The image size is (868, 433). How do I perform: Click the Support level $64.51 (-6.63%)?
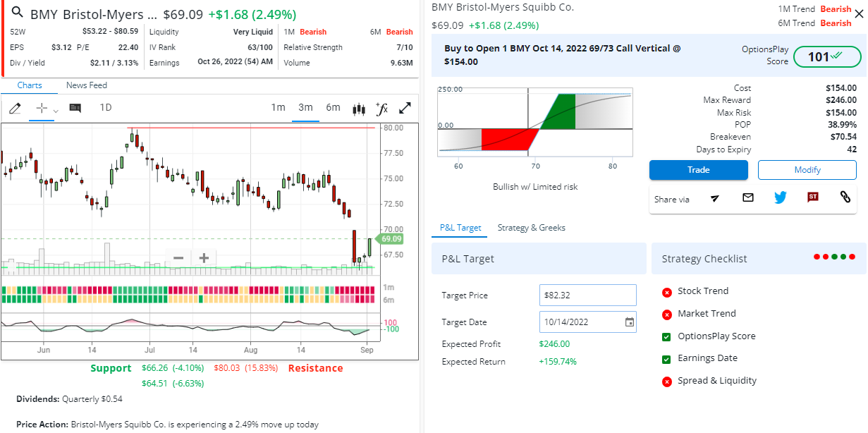click(173, 384)
